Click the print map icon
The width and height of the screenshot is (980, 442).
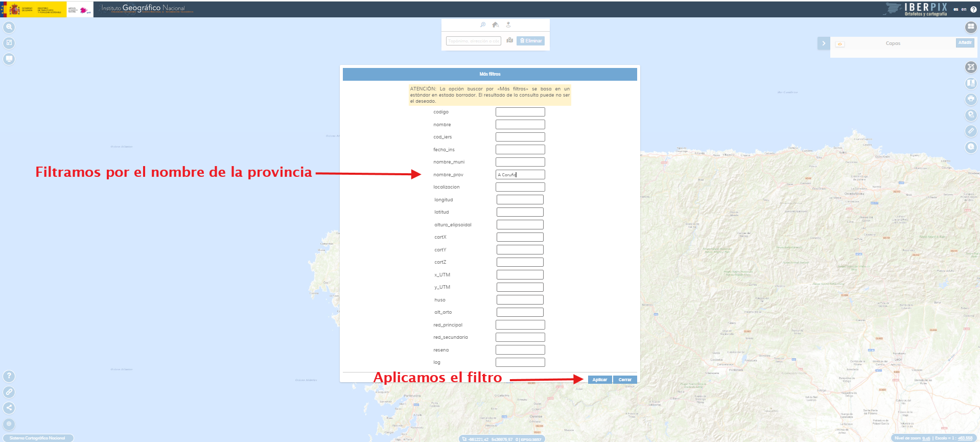971,99
